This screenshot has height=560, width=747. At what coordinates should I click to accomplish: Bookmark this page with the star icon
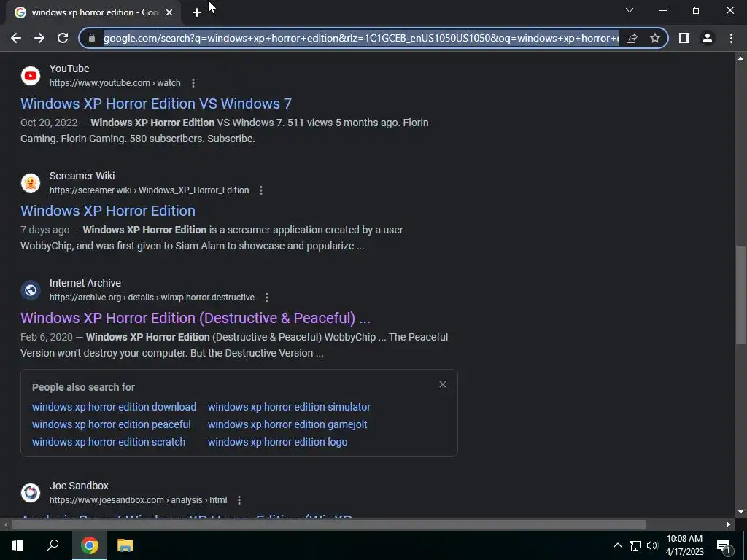click(x=655, y=38)
